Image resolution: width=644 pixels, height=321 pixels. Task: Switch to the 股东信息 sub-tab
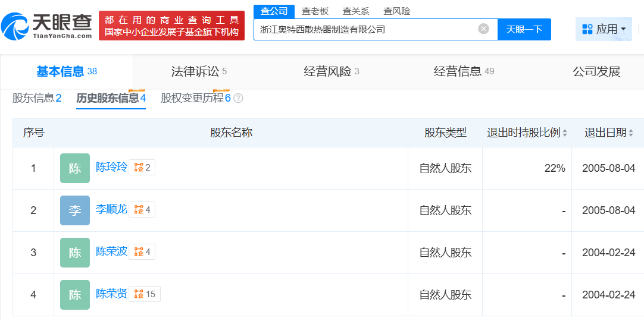pos(37,98)
